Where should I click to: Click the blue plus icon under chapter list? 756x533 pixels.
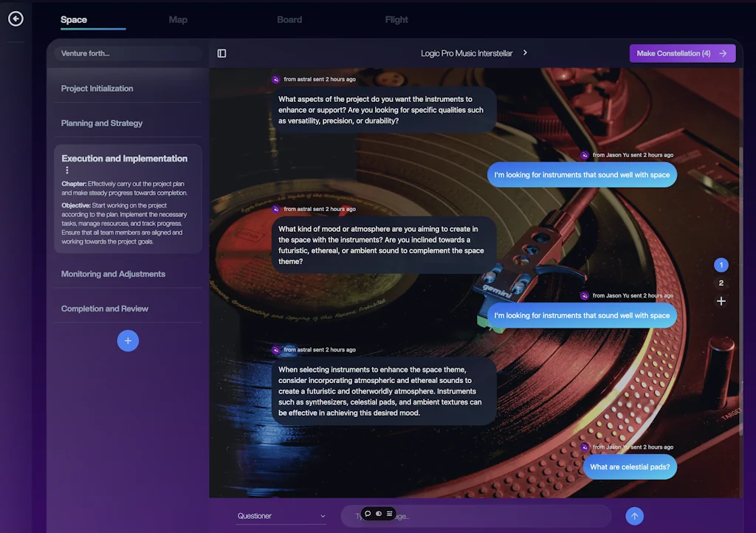pyautogui.click(x=128, y=340)
